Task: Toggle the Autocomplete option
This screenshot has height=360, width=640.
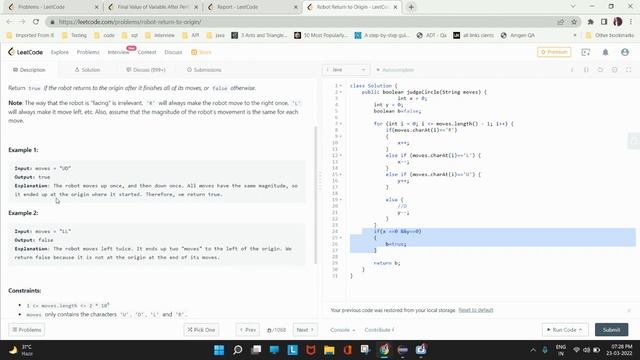Action: [395, 70]
